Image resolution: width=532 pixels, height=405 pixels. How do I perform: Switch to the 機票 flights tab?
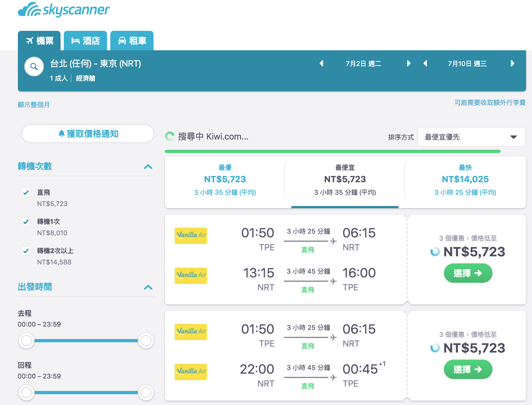pyautogui.click(x=39, y=41)
